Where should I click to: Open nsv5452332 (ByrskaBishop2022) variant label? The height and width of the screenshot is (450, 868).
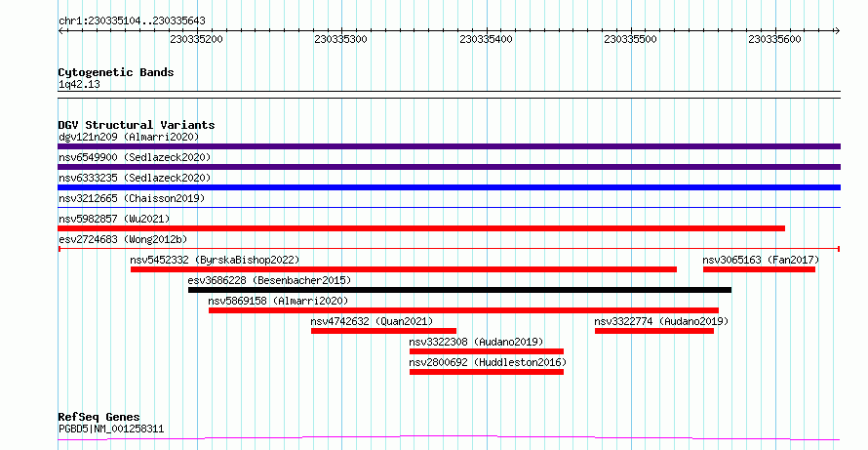click(215, 260)
